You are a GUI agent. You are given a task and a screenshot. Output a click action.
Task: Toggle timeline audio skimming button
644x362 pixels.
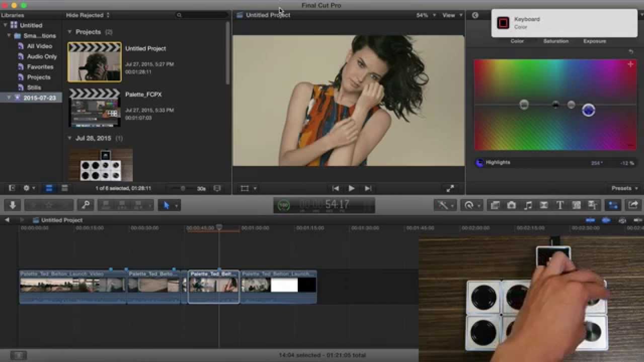(606, 220)
